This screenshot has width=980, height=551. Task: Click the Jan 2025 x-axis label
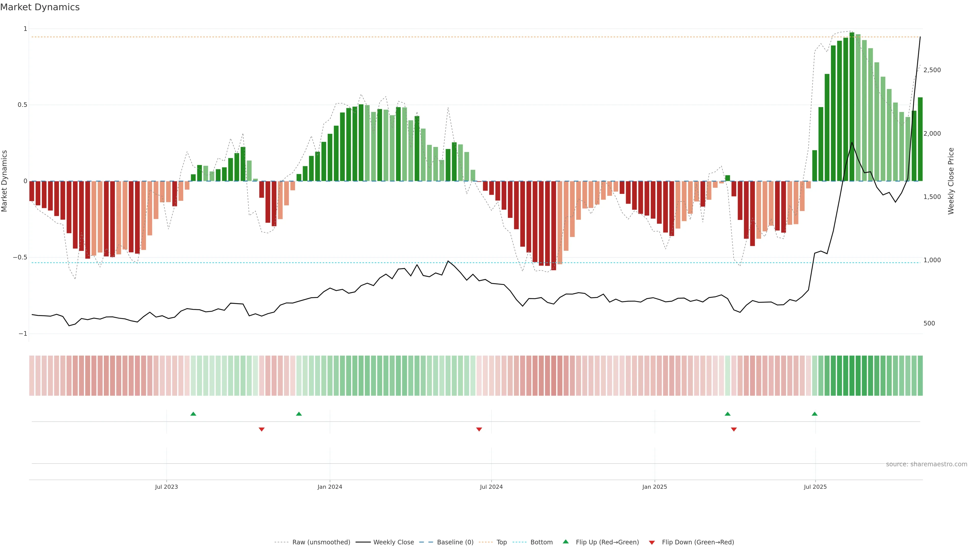coord(654,487)
